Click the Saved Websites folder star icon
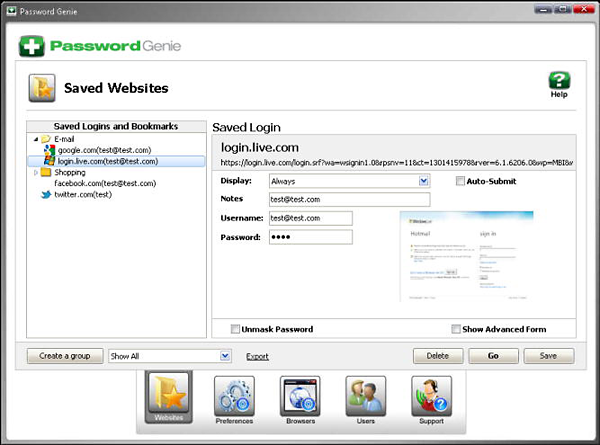The image size is (600, 445). click(42, 88)
